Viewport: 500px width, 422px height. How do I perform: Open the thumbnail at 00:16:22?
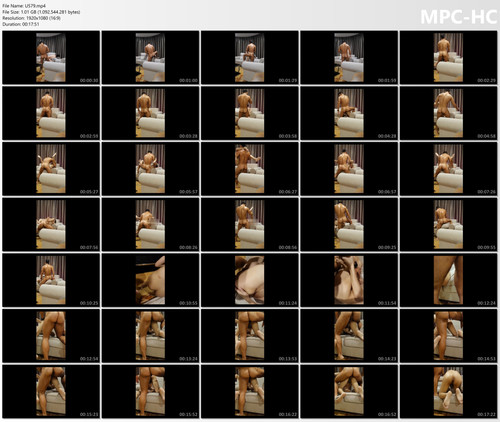tap(250, 391)
